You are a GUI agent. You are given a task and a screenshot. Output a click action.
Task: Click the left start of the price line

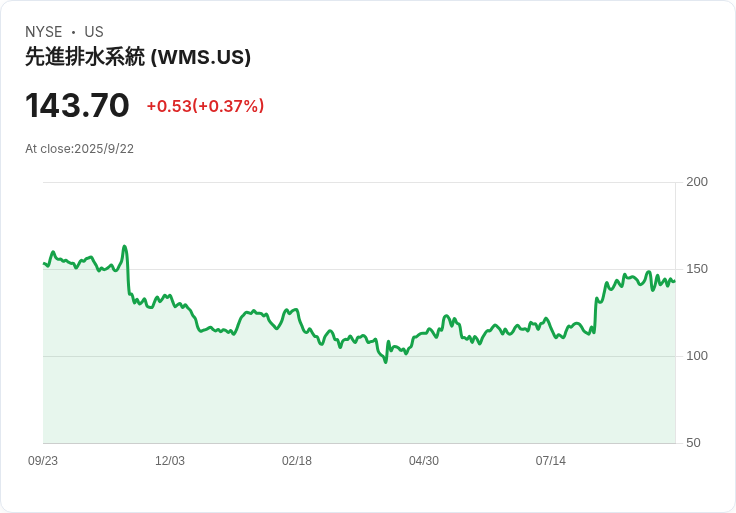coord(44,263)
